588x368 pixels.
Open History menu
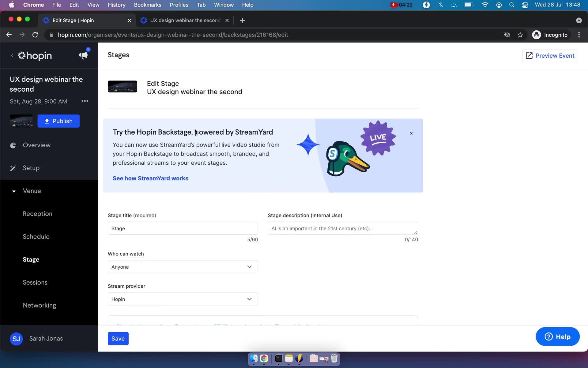point(116,5)
